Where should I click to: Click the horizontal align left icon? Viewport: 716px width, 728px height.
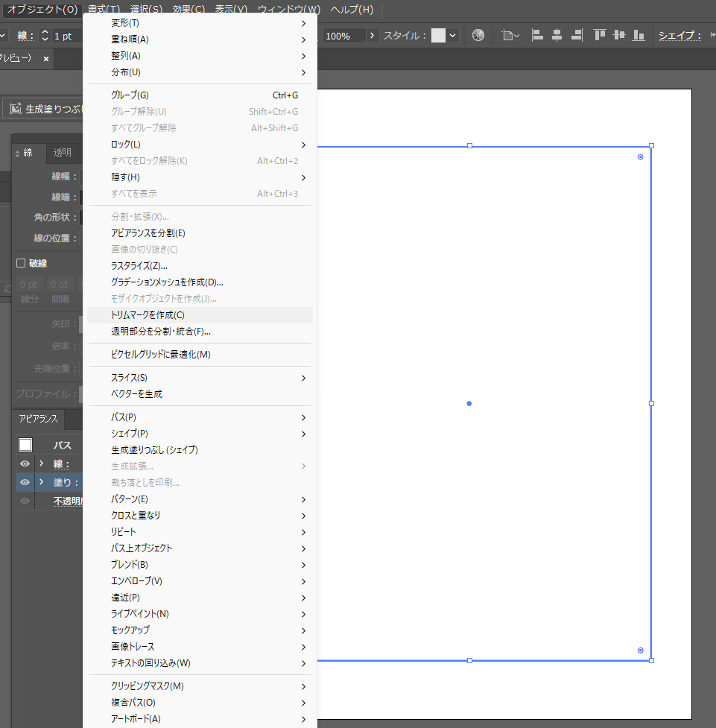tap(537, 35)
